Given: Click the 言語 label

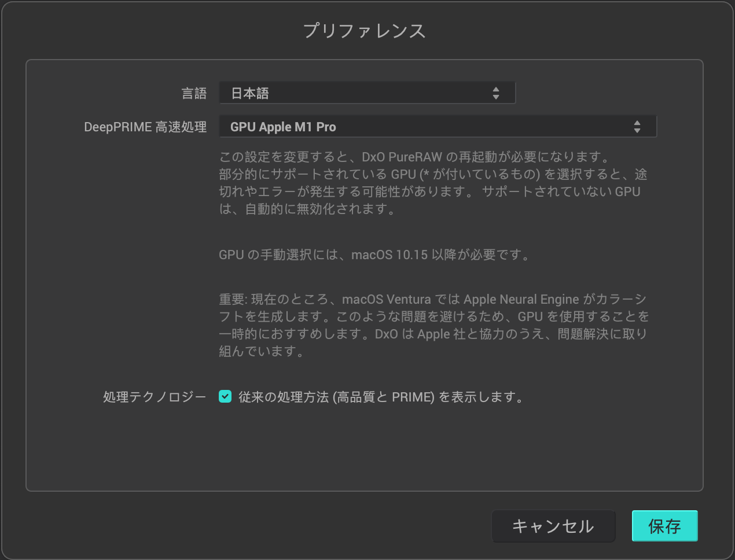Looking at the screenshot, I should [194, 93].
